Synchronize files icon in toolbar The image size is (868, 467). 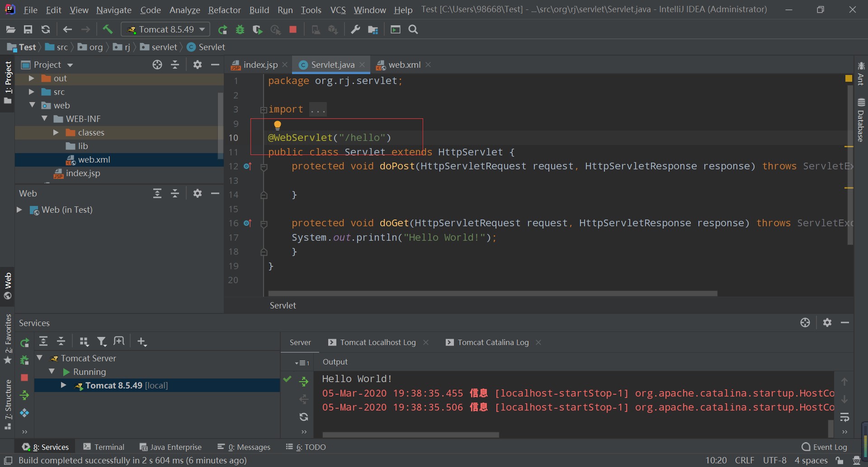coord(46,30)
